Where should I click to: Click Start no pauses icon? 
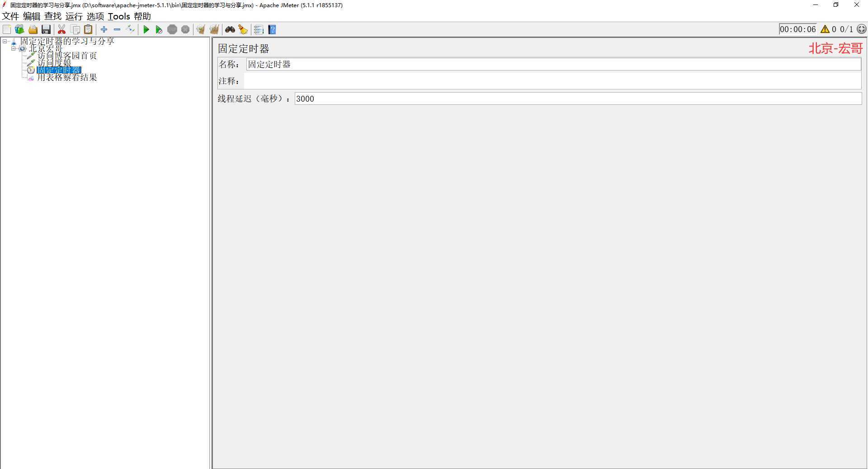point(159,30)
